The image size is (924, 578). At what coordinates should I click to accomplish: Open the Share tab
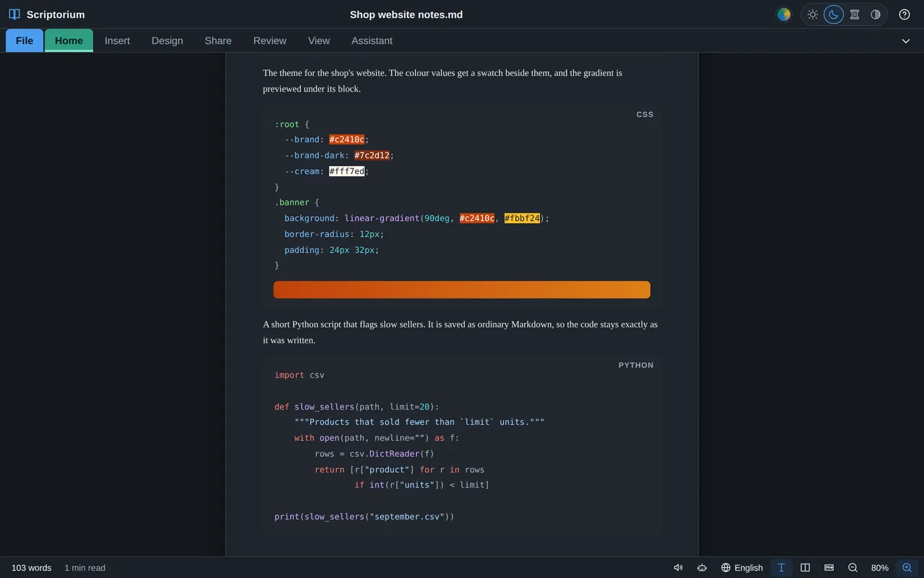[x=218, y=40]
